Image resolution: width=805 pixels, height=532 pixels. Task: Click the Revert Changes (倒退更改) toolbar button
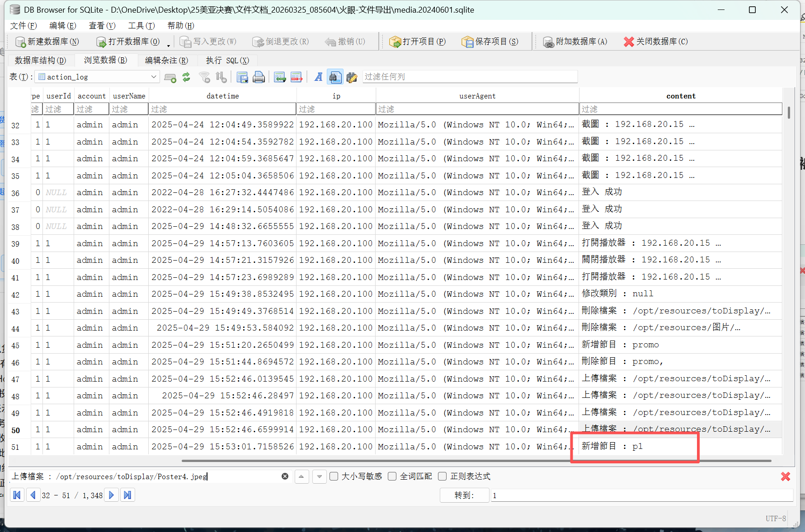(281, 42)
